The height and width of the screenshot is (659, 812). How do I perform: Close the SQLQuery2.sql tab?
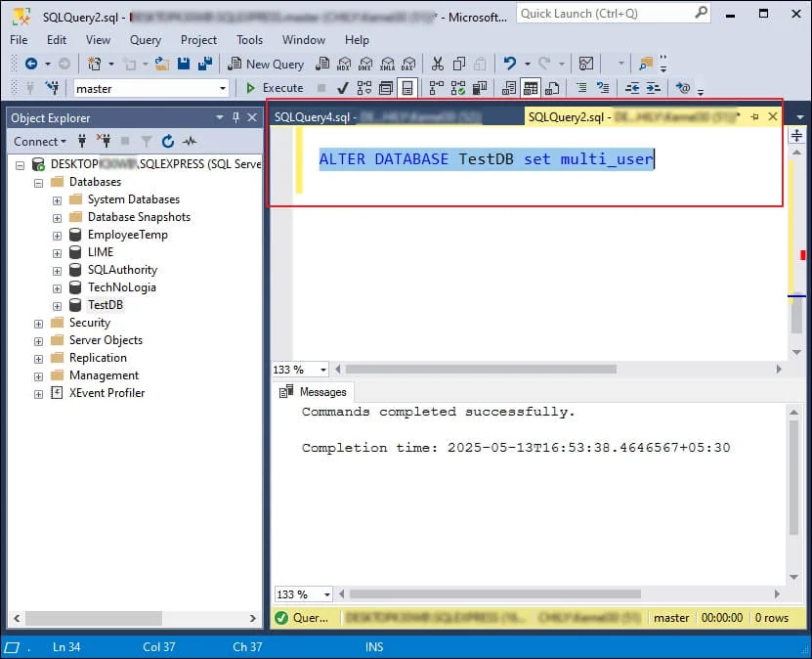click(772, 116)
